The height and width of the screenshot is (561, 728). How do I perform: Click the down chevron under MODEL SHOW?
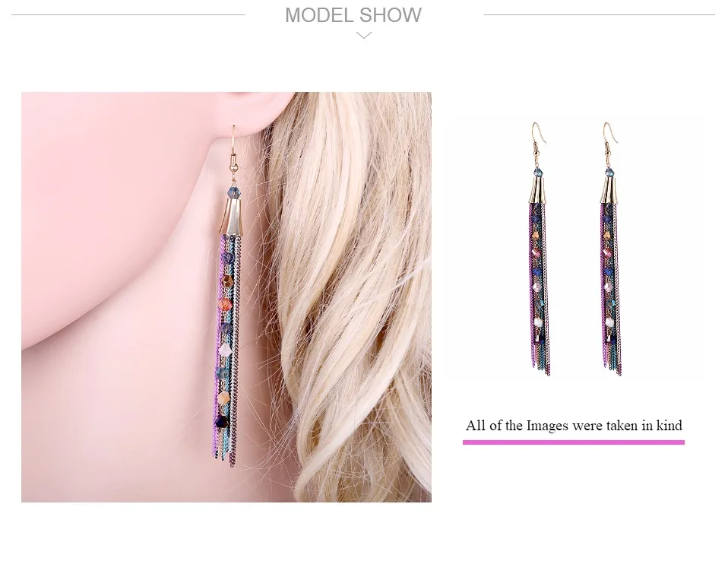coord(363,35)
